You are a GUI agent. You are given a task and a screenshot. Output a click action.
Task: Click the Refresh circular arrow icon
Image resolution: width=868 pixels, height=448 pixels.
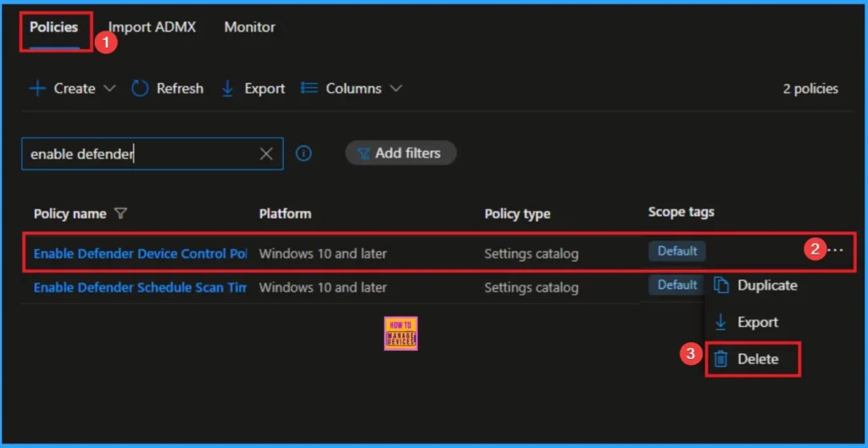pyautogui.click(x=140, y=88)
